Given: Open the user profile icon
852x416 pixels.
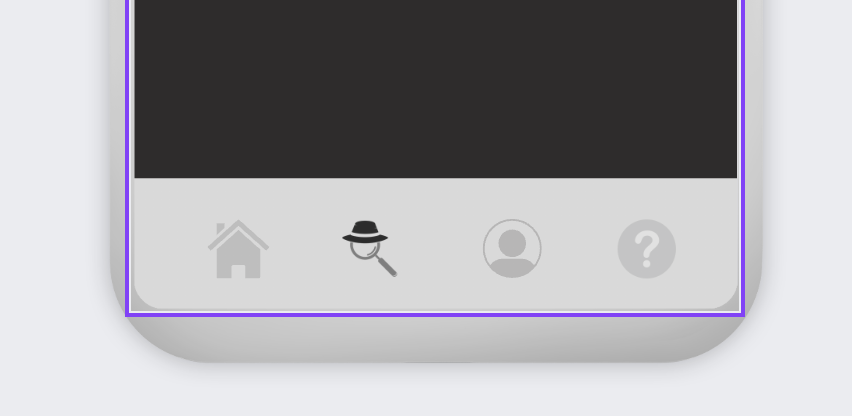Looking at the screenshot, I should [512, 249].
